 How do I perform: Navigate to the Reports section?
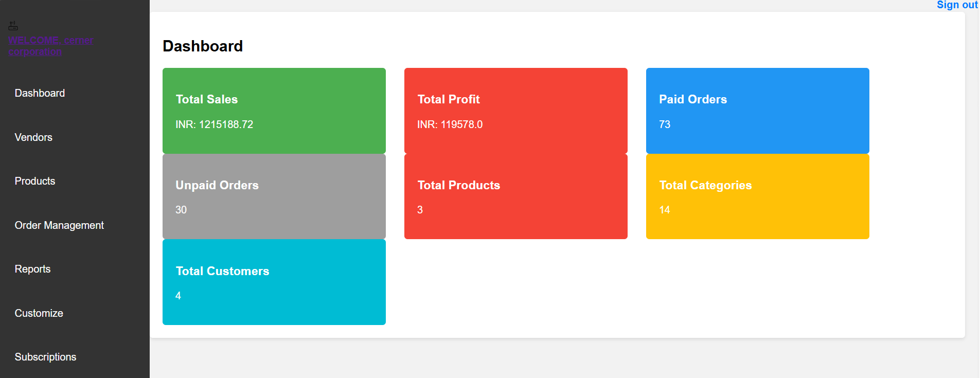[x=32, y=269]
